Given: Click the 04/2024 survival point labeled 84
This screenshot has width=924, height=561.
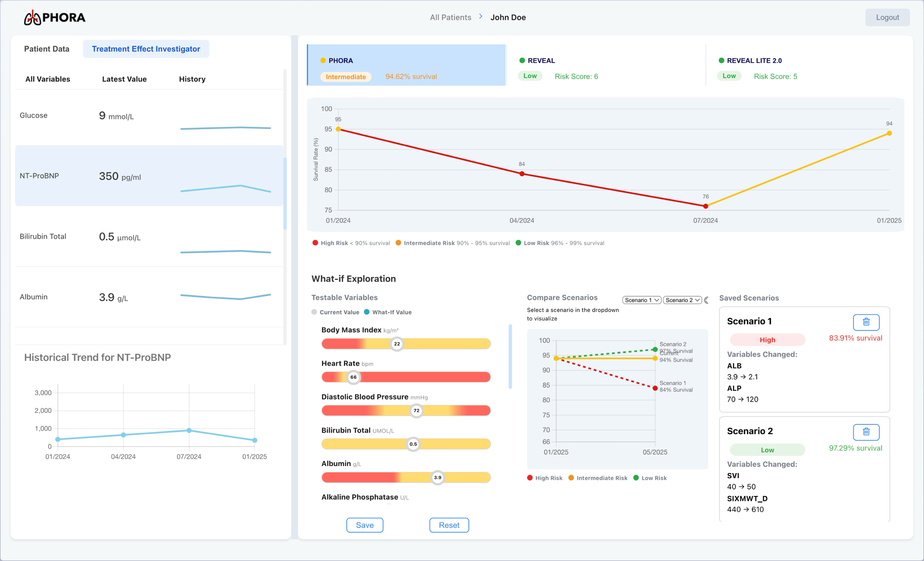Looking at the screenshot, I should [522, 174].
